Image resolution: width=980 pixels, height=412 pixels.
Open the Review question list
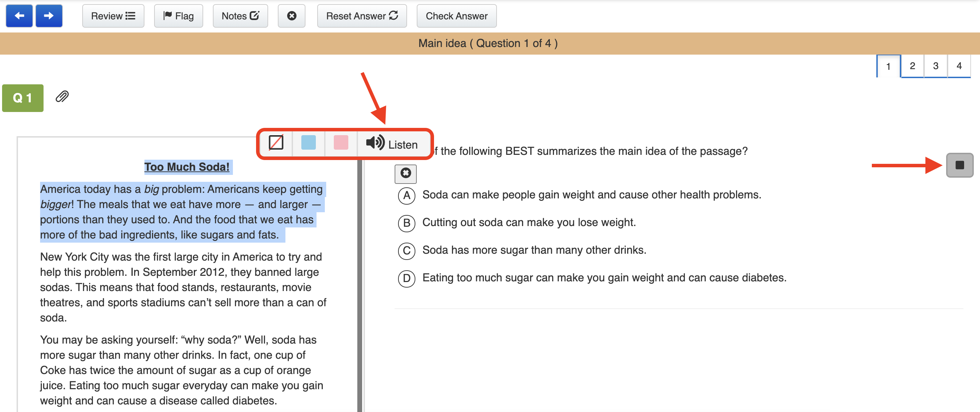pos(113,16)
